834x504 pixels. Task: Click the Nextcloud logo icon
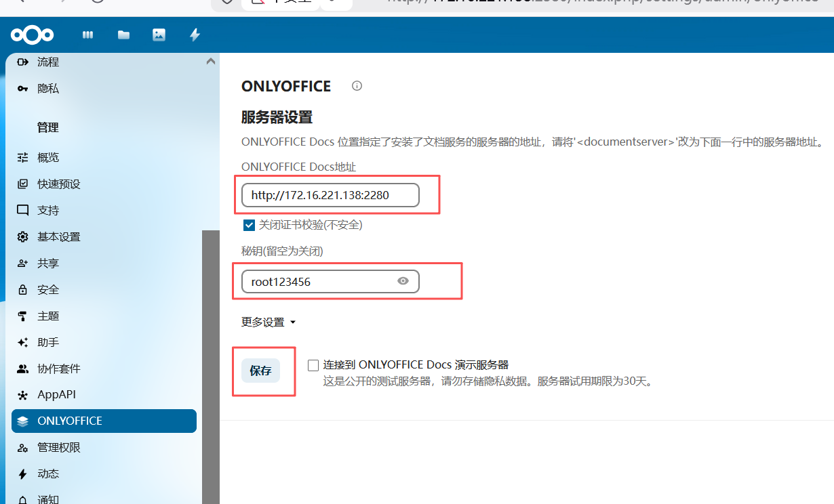coord(32,35)
